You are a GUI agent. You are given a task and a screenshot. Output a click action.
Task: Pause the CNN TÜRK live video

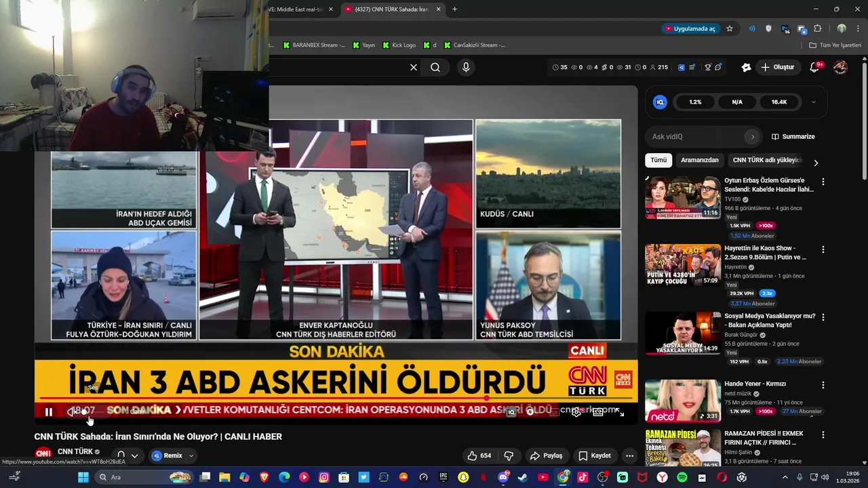(49, 411)
